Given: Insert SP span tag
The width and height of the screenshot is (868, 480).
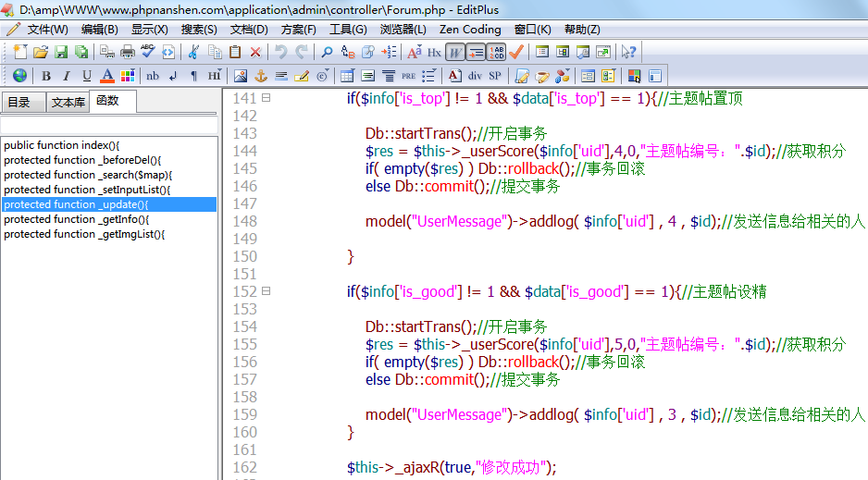Looking at the screenshot, I should [x=495, y=76].
